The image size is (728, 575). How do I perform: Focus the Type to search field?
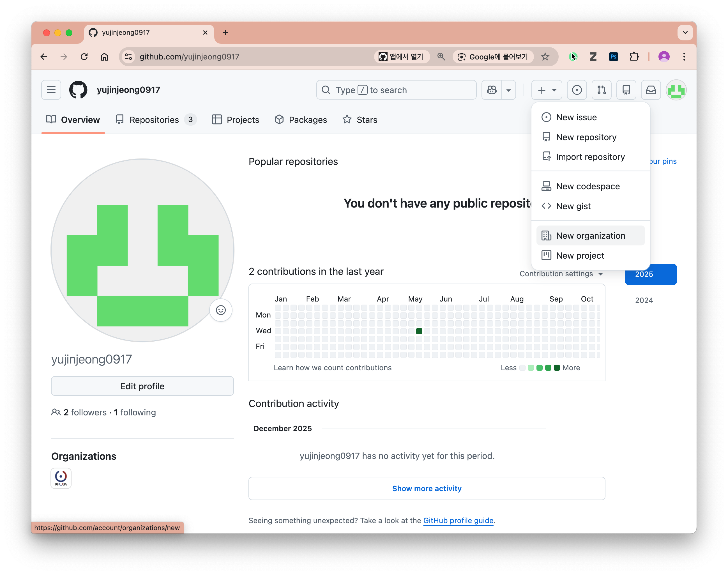coord(396,90)
